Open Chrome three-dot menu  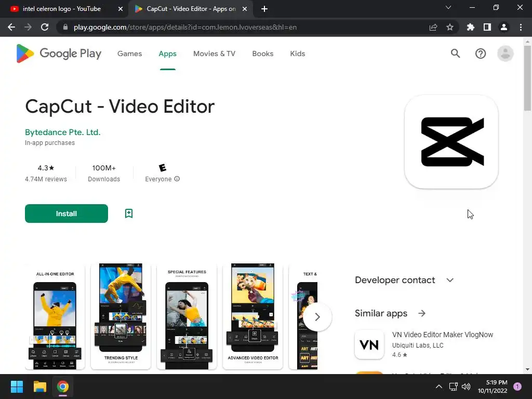(x=521, y=27)
